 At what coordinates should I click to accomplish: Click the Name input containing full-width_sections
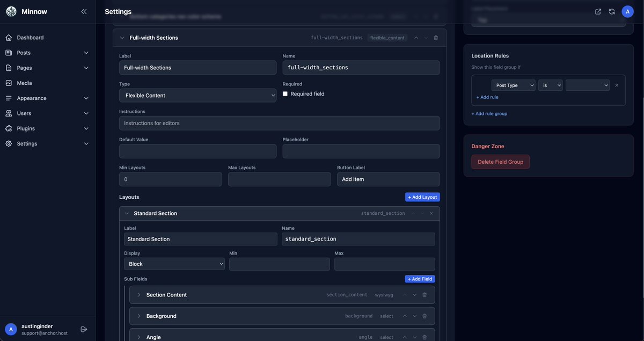[x=361, y=68]
